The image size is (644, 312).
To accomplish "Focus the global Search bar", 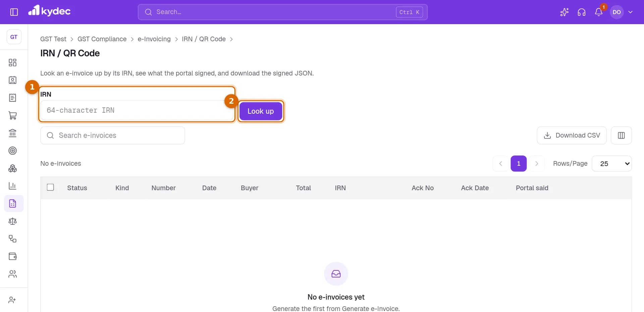I will pyautogui.click(x=282, y=12).
